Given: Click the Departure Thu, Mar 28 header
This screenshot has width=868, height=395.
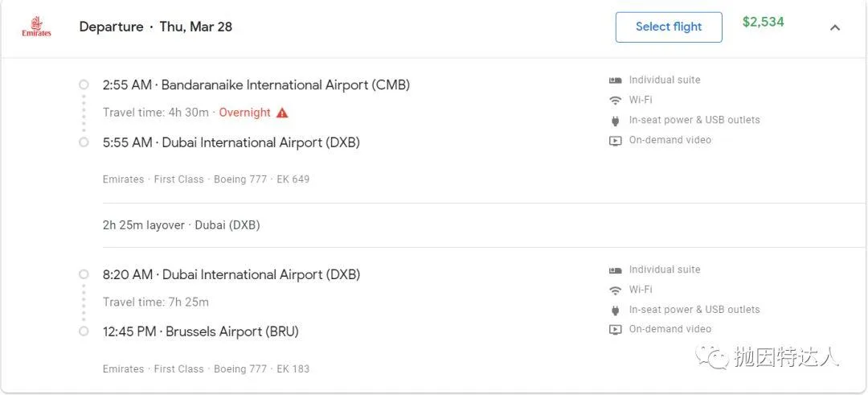Looking at the screenshot, I should (x=156, y=27).
